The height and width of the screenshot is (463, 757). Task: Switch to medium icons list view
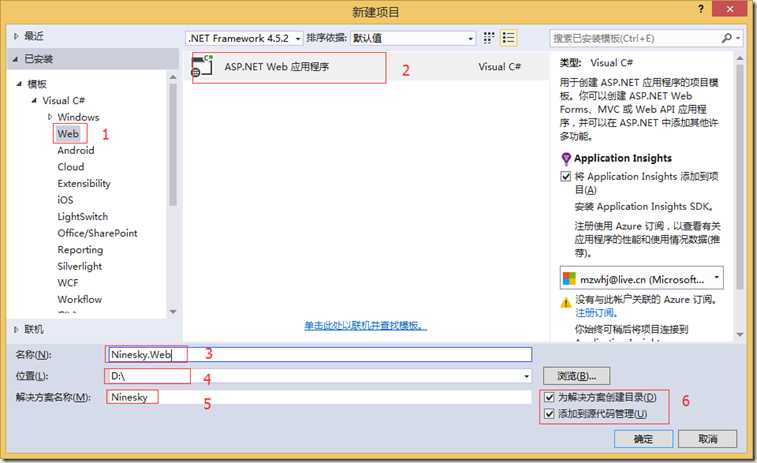tap(508, 38)
